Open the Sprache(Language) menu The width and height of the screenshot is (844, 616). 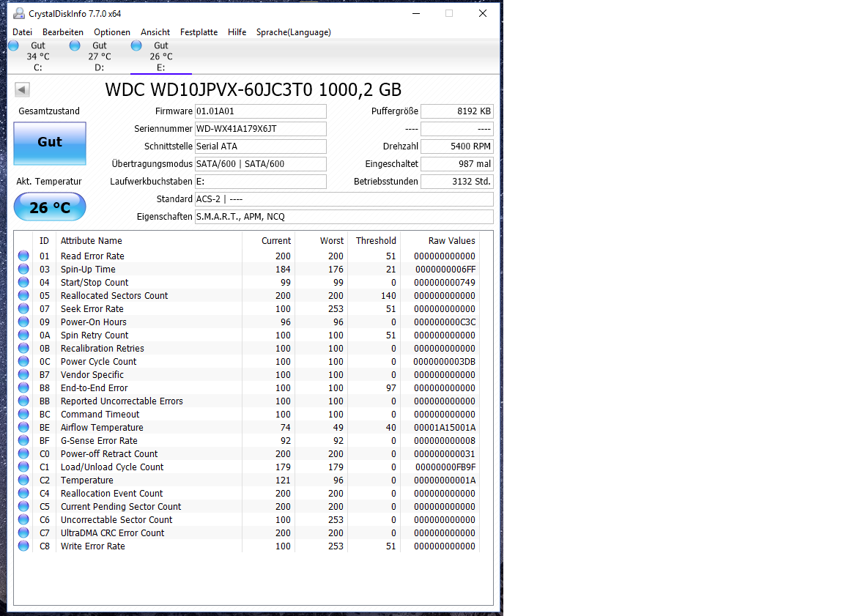coord(293,32)
